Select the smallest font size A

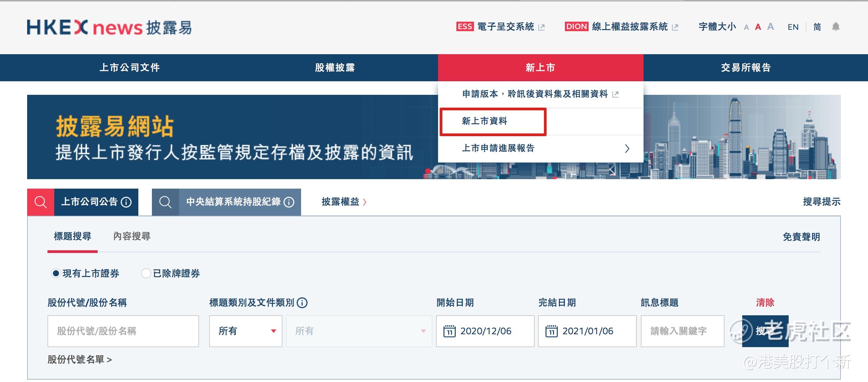click(x=746, y=27)
